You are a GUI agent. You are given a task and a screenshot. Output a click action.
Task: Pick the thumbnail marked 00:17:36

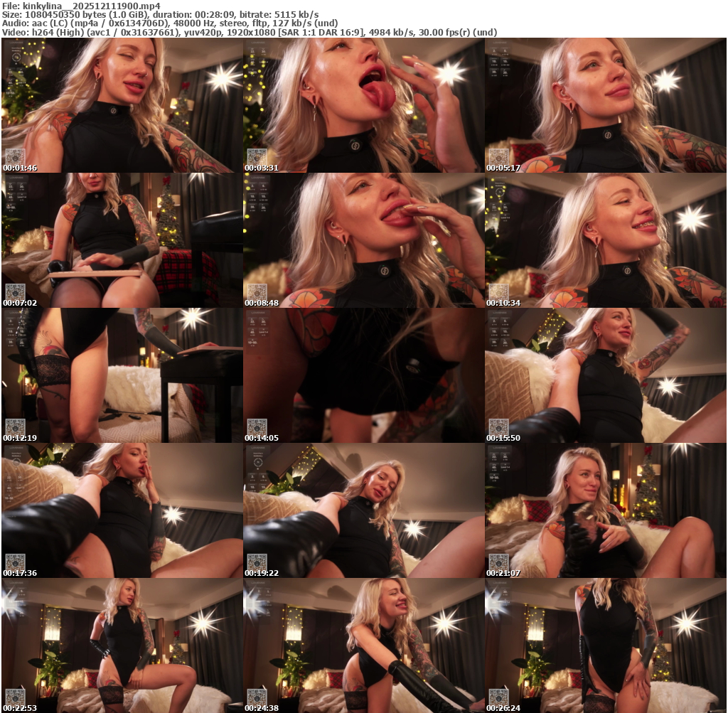click(x=122, y=510)
